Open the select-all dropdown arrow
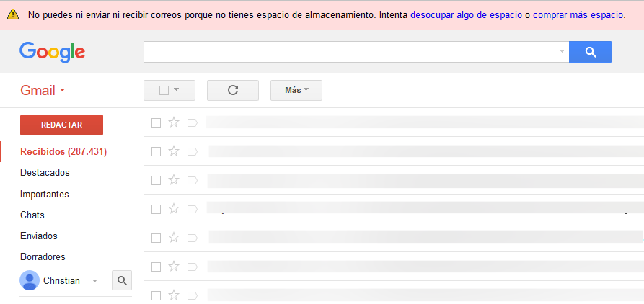Image resolution: width=644 pixels, height=304 pixels. pyautogui.click(x=176, y=90)
